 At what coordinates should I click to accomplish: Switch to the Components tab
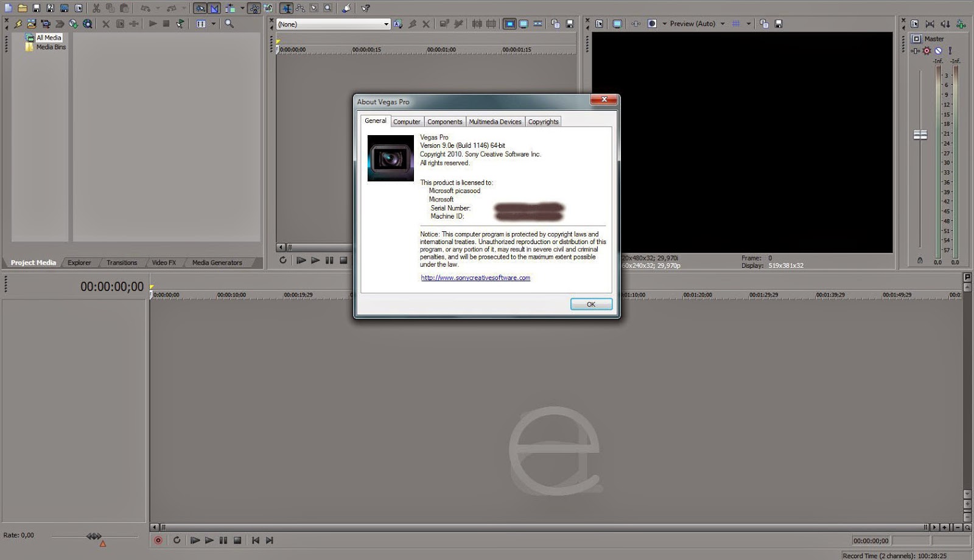445,122
